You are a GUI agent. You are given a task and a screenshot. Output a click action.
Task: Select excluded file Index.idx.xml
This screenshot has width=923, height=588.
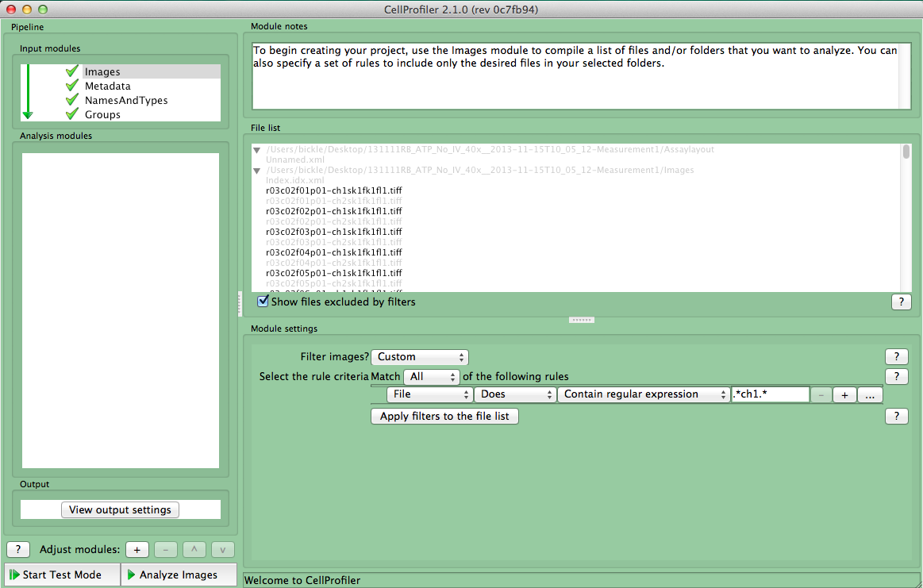tap(295, 180)
